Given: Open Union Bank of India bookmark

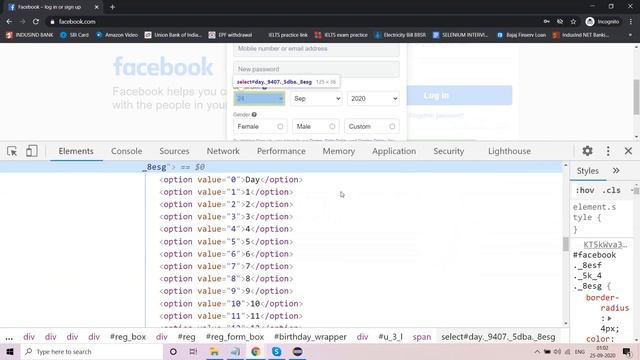Looking at the screenshot, I should (173, 35).
